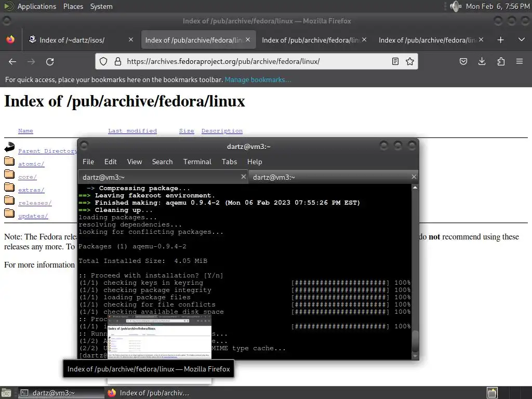Close first terminal tab

click(243, 177)
